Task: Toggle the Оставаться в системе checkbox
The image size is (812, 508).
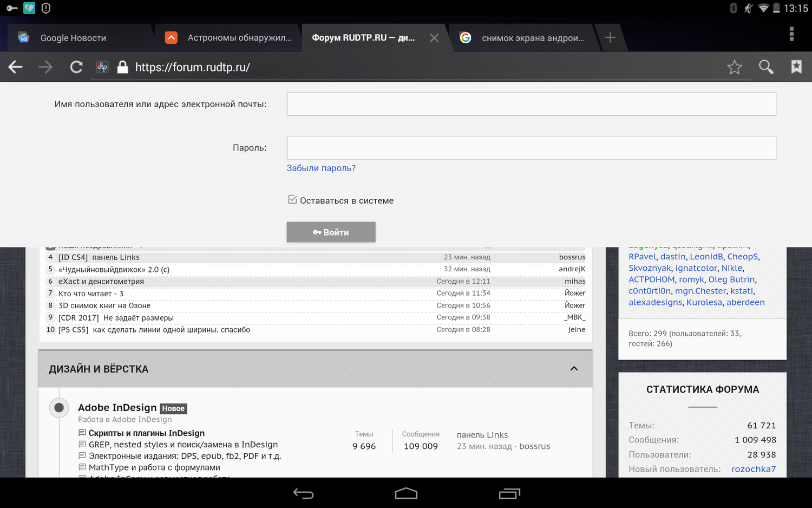Action: pyautogui.click(x=292, y=200)
